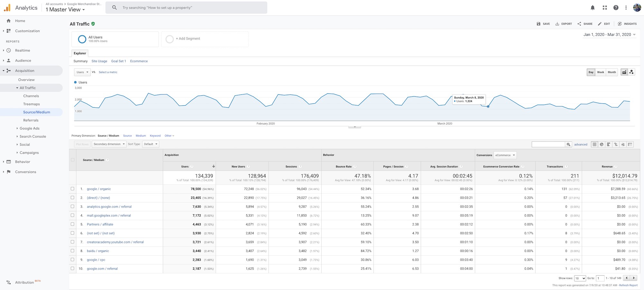Open the user account avatar
The width and height of the screenshot is (644, 290).
(637, 8)
